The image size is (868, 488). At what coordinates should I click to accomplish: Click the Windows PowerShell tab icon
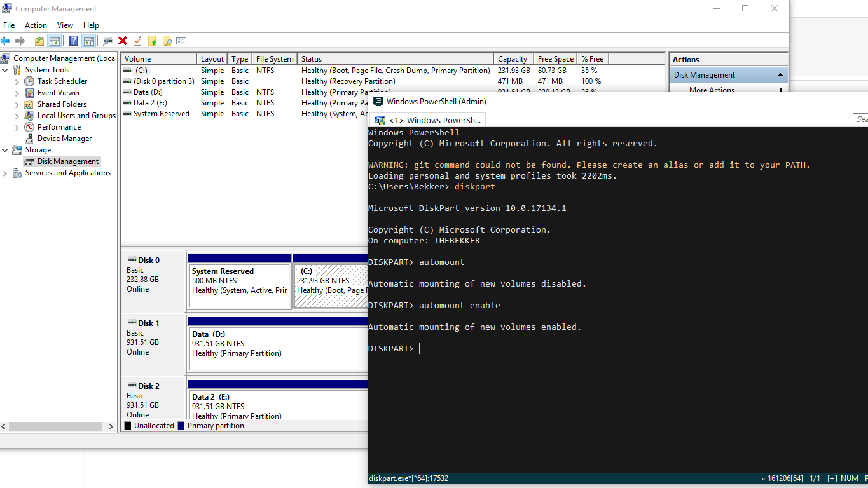[380, 119]
